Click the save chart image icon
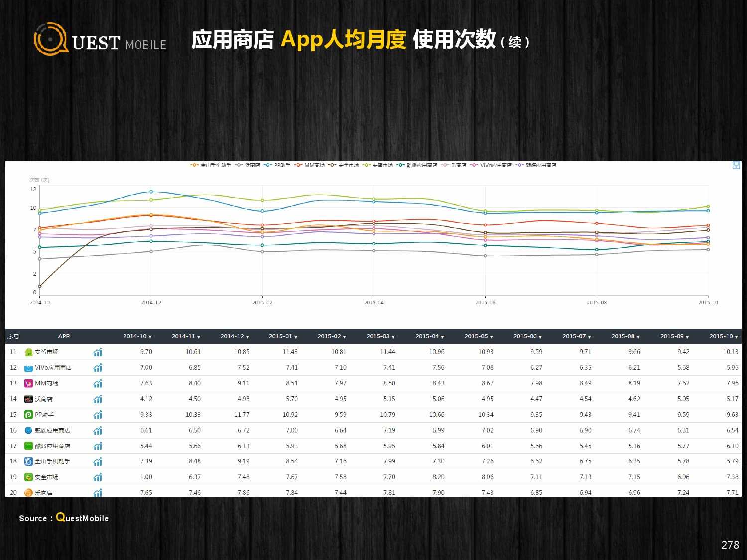This screenshot has height=560, width=747. (736, 165)
